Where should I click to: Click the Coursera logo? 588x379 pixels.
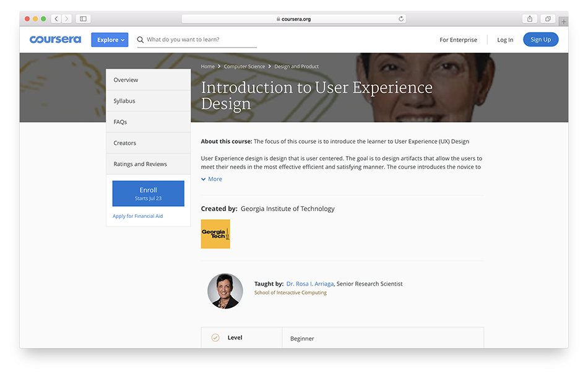point(55,40)
